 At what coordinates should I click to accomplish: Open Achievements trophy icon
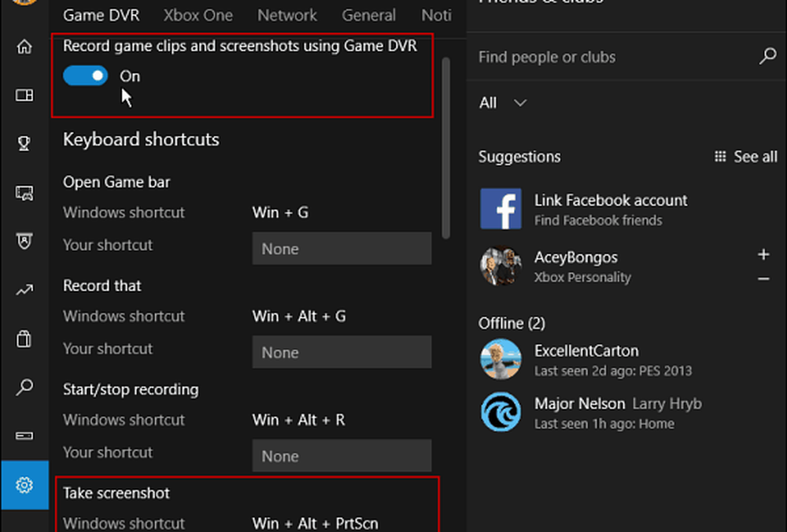pyautogui.click(x=24, y=143)
